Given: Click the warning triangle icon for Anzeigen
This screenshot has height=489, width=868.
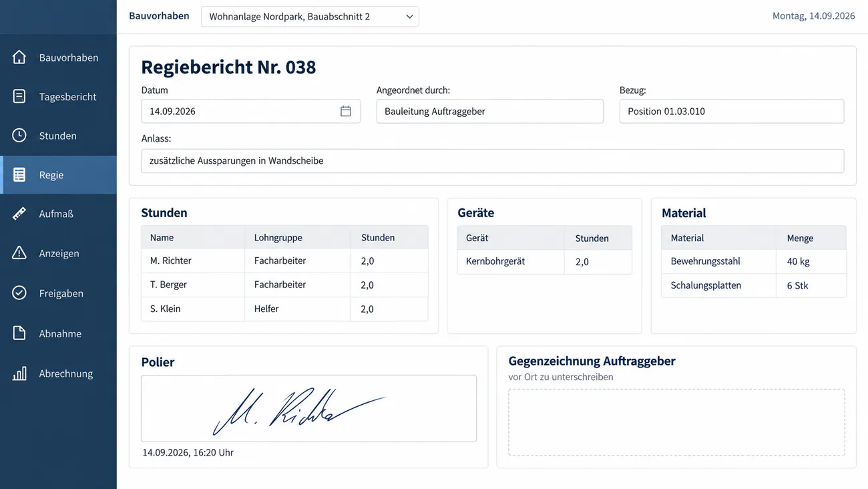Looking at the screenshot, I should coord(19,253).
